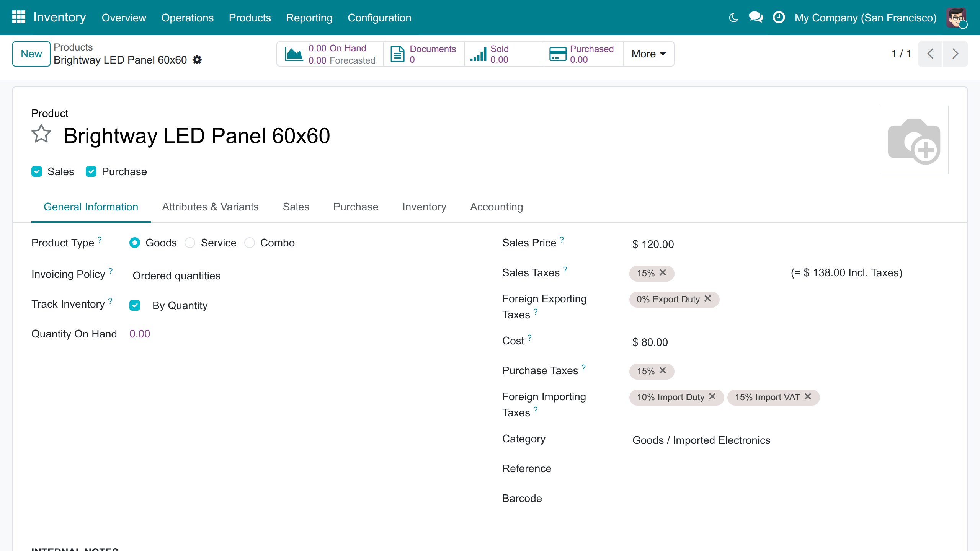Open the Configuration menu
980x551 pixels.
[379, 18]
